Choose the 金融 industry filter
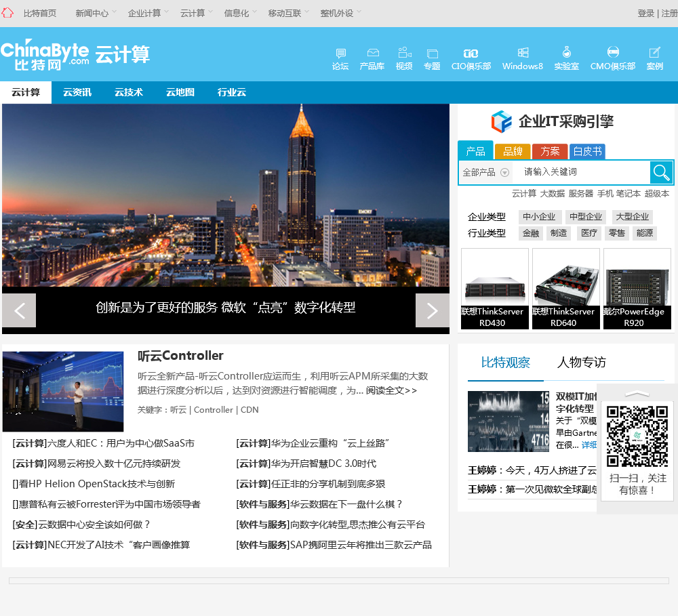Screen dimensions: 678x616 click(531, 233)
